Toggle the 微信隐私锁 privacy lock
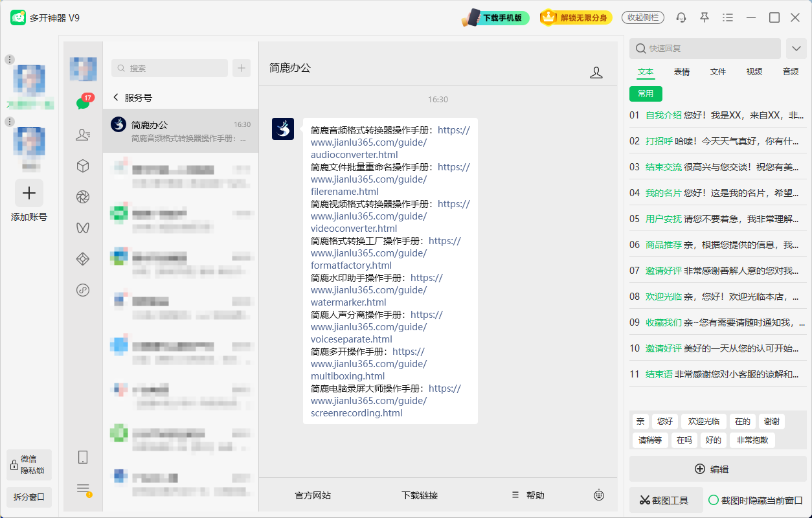Image resolution: width=812 pixels, height=518 pixels. click(x=28, y=464)
